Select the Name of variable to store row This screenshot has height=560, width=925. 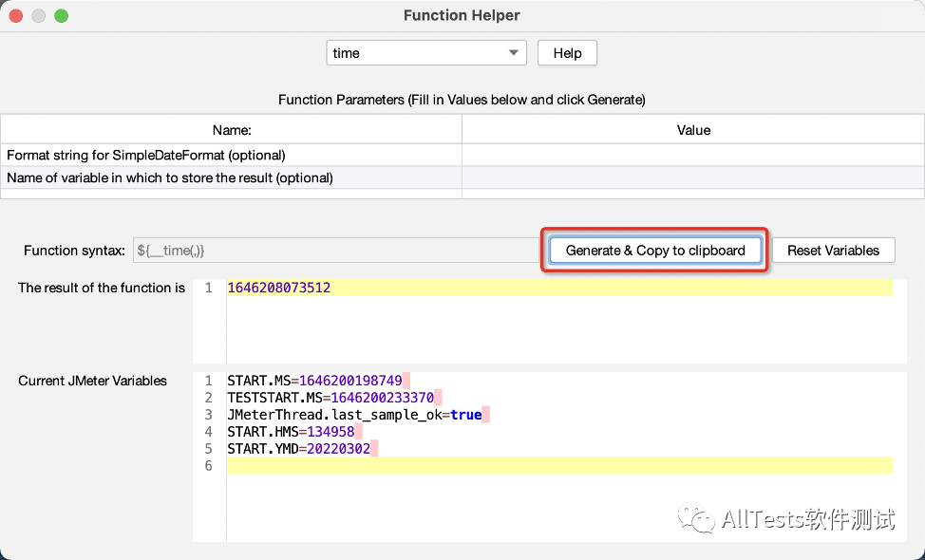click(232, 178)
